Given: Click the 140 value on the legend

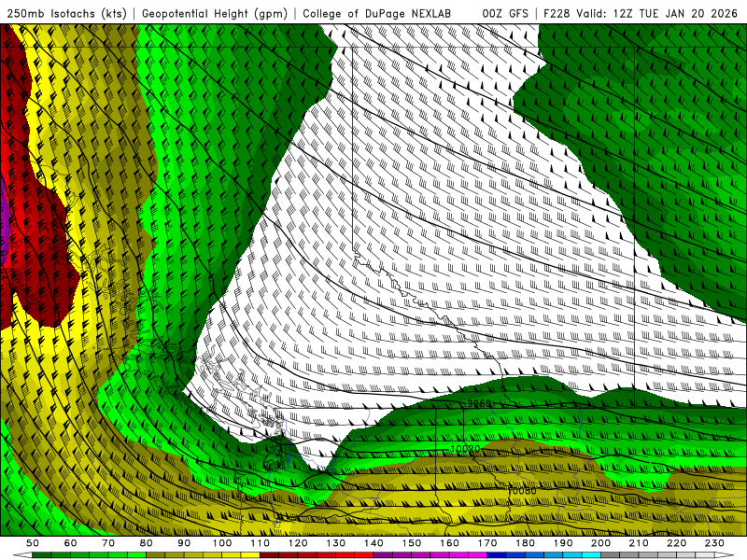Looking at the screenshot, I should (373, 543).
